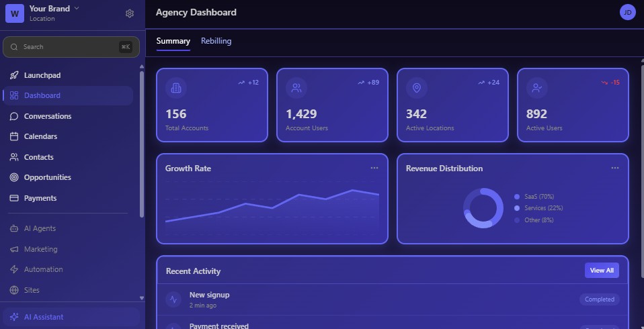
Task: Open Payments in the sidebar
Action: click(68, 198)
